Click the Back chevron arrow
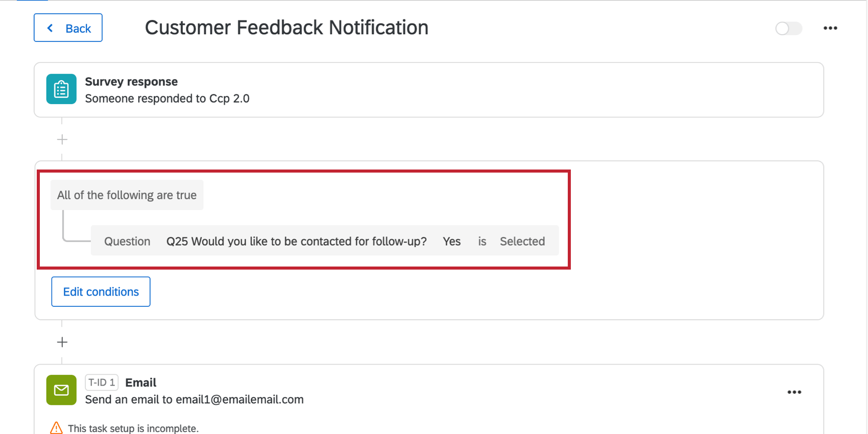The image size is (868, 434). tap(50, 28)
